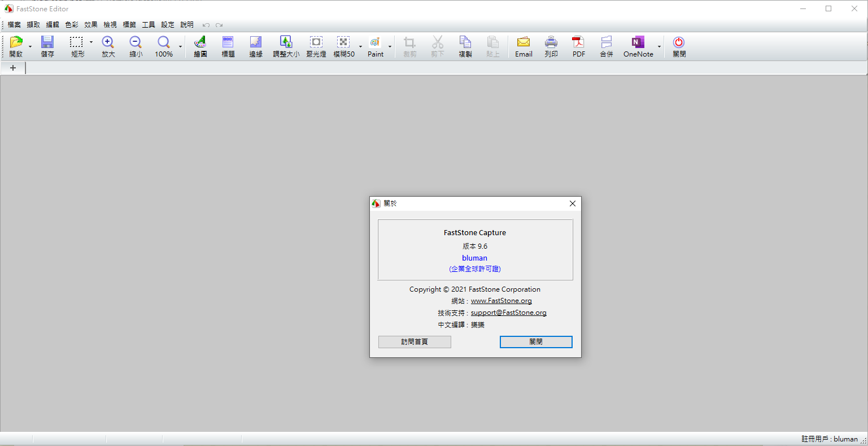Image resolution: width=868 pixels, height=446 pixels.
Task: Open the 標題 (Caption) tool
Action: (x=228, y=43)
